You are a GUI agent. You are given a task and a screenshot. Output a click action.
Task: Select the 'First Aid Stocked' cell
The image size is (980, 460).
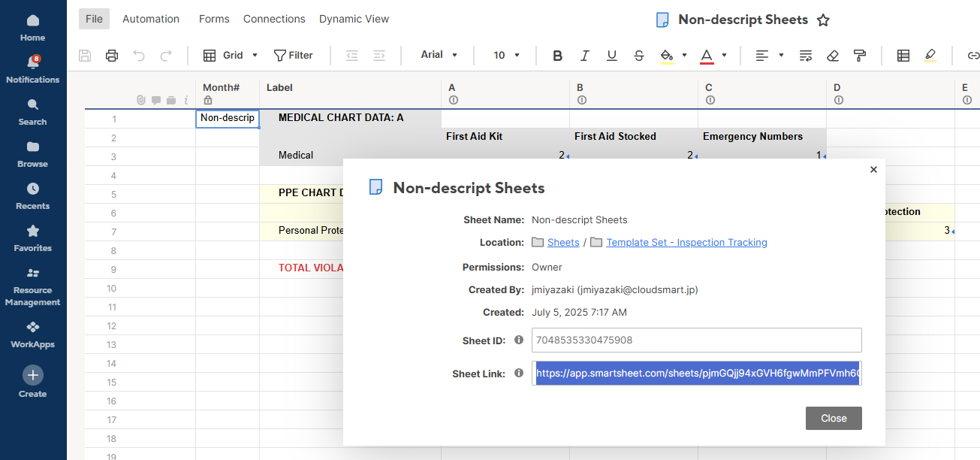pos(633,137)
